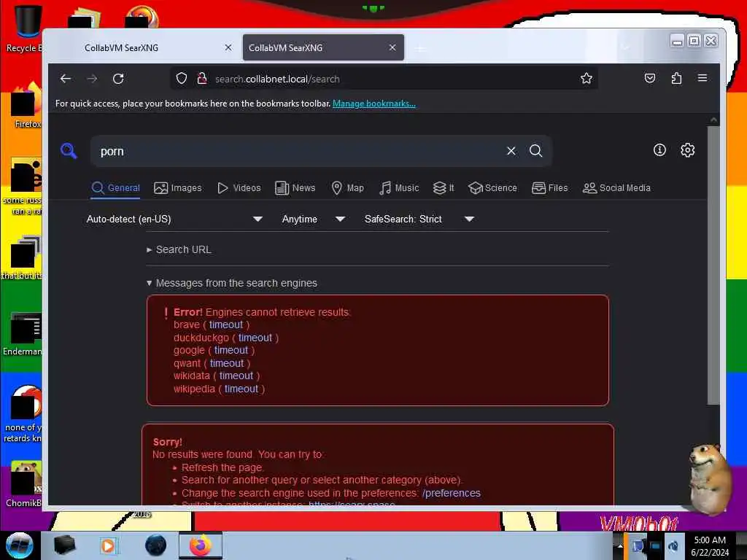
Task: Open the Save to Pocket icon
Action: coord(650,79)
